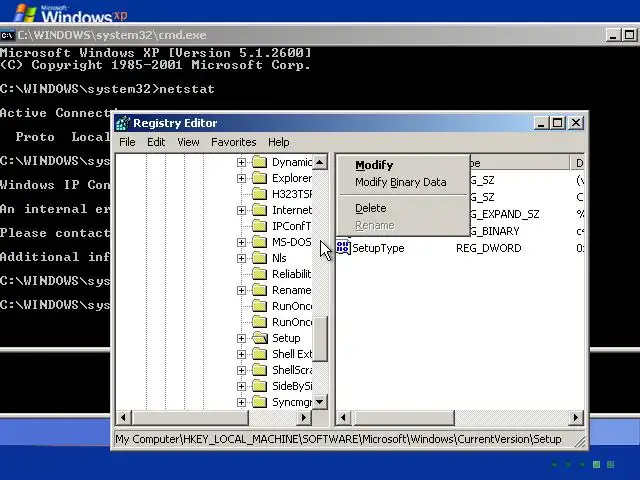
Task: Open the Edit menu
Action: tap(156, 142)
